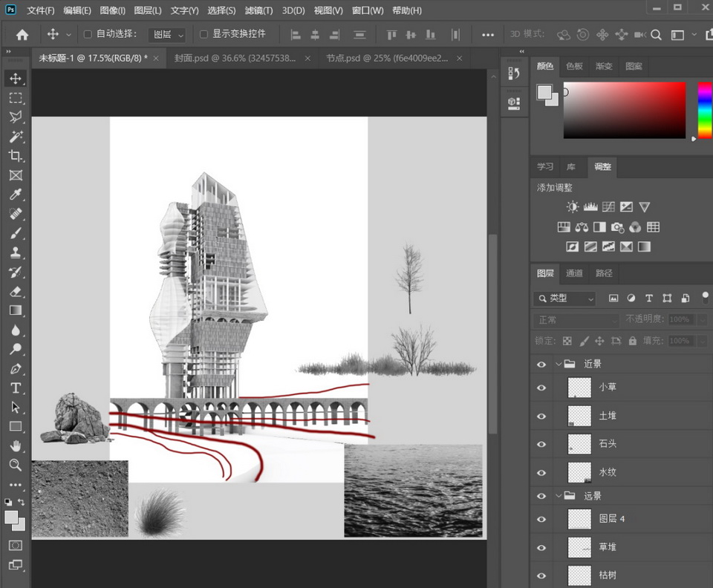Select the Hand tool
The image size is (713, 588).
point(16,446)
